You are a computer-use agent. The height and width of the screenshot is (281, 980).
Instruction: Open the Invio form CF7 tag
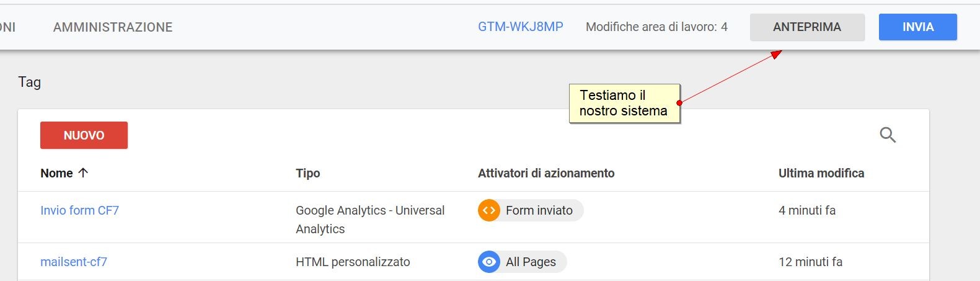79,210
